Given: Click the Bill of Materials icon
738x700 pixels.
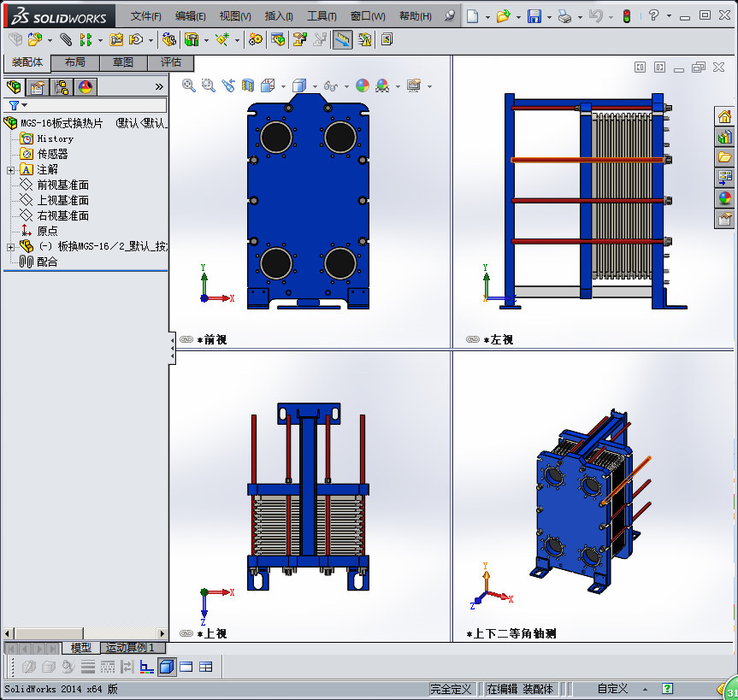Looking at the screenshot, I should pos(278,39).
